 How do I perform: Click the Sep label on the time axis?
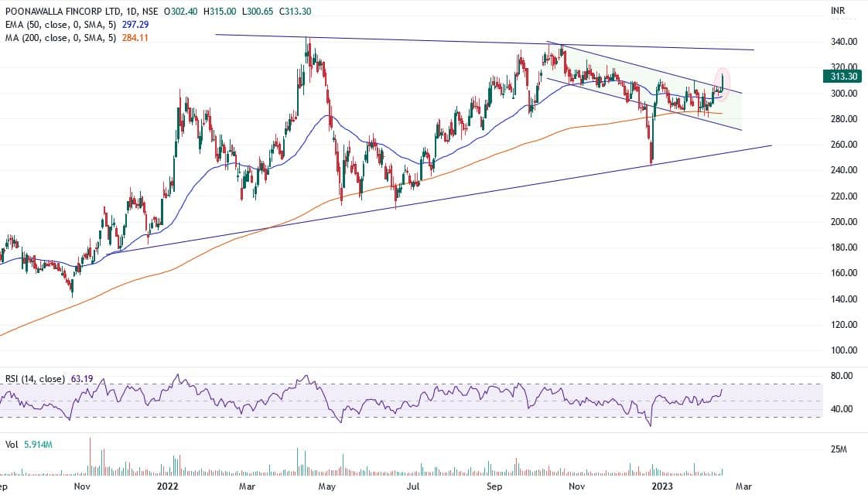[494, 486]
